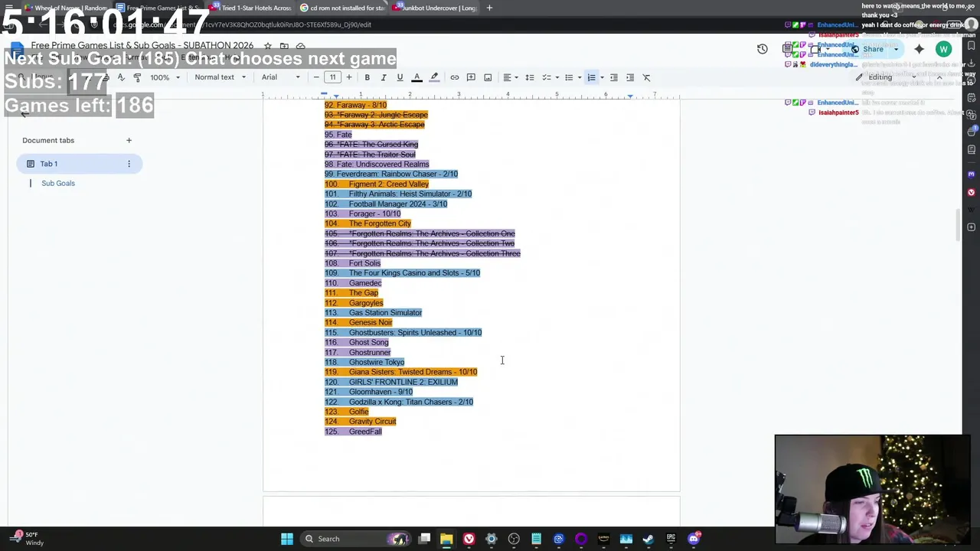This screenshot has width=980, height=551.
Task: Select the paint format tool
Action: (137, 77)
